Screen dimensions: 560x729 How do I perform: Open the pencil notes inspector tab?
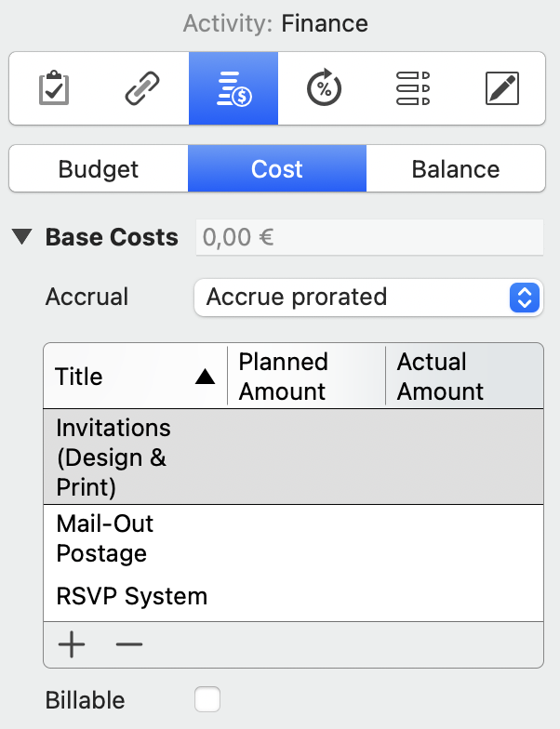coord(501,89)
